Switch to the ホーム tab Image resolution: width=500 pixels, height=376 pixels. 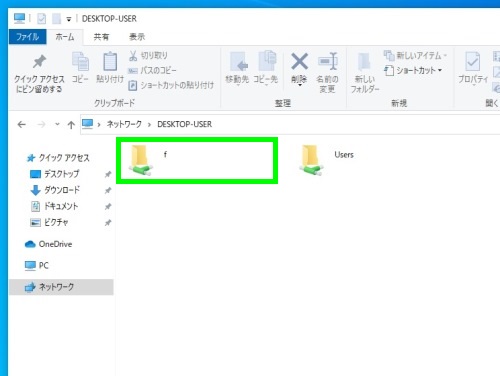point(65,37)
